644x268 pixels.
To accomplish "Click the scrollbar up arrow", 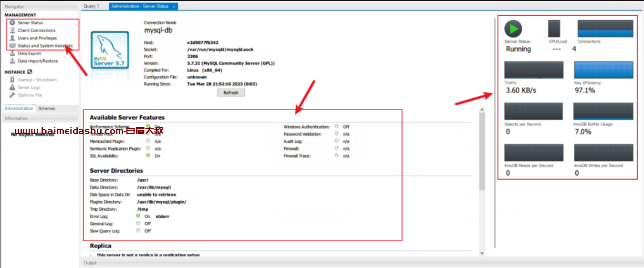I will [x=482, y=111].
